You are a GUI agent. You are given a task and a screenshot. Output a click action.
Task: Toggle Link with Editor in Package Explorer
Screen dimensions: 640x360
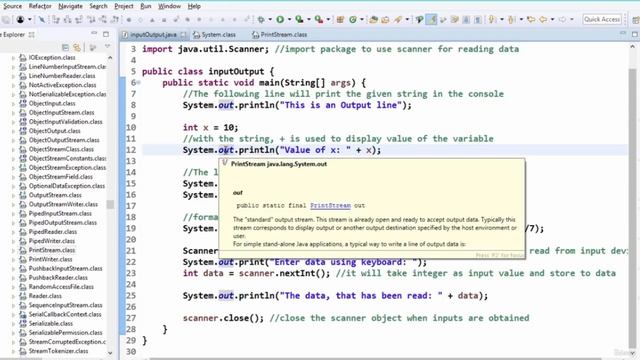pos(77,47)
